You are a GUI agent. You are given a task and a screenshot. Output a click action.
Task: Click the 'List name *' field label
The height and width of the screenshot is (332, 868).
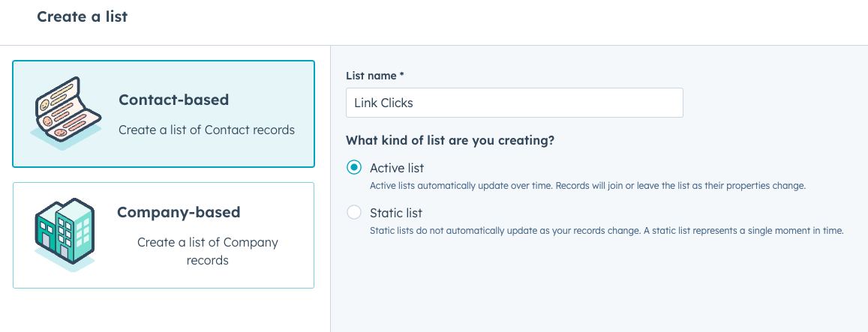[375, 76]
